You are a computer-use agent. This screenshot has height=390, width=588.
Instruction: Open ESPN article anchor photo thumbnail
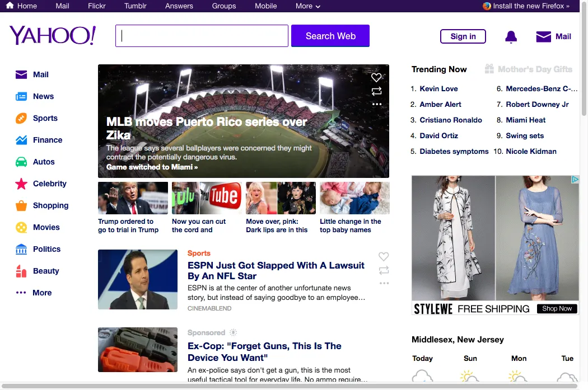138,279
